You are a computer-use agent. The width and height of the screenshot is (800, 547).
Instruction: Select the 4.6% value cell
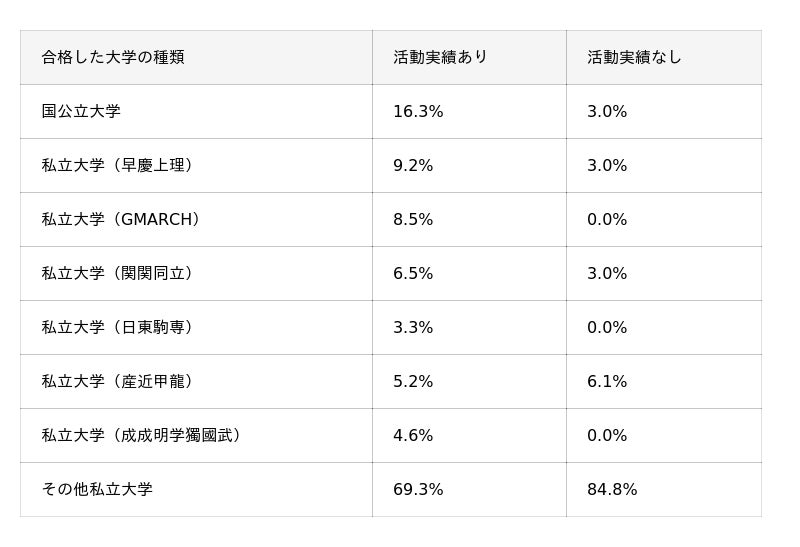point(413,435)
